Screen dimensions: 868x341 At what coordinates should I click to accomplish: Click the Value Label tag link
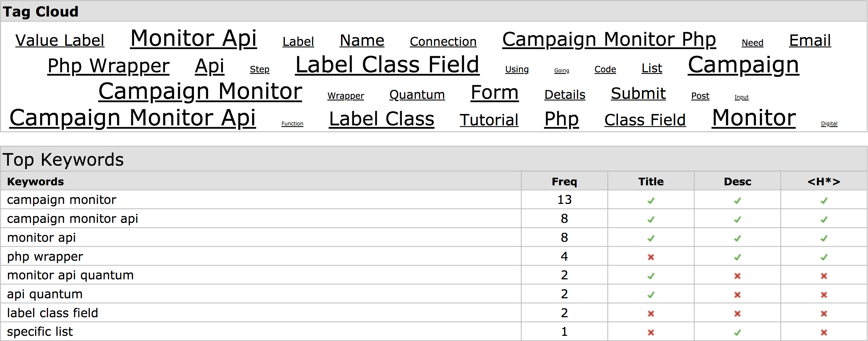[60, 41]
